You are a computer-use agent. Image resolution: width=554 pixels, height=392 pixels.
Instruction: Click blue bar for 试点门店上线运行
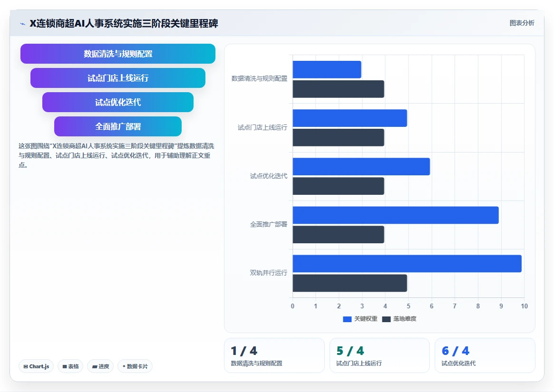(350, 118)
